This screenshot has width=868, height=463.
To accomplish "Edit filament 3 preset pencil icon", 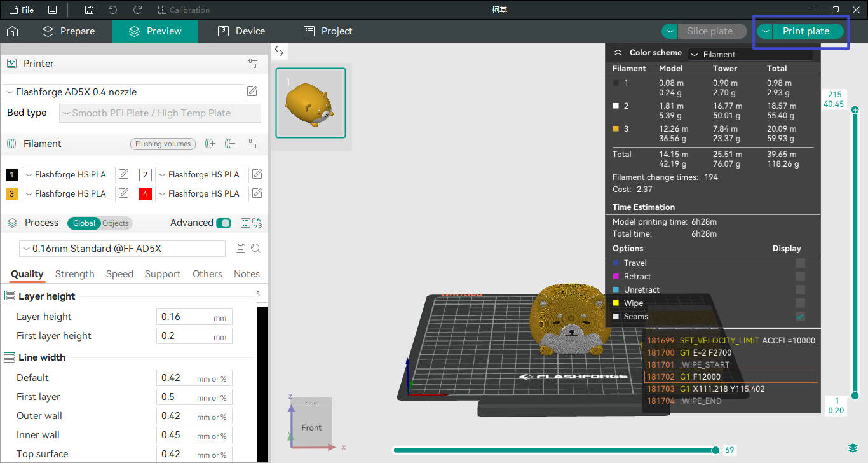I will pyautogui.click(x=124, y=193).
